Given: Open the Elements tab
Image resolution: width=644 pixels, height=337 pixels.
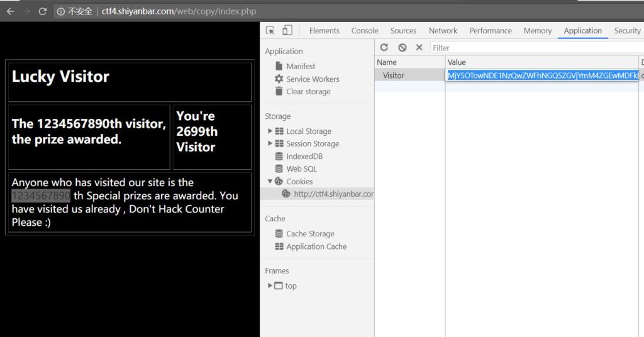Looking at the screenshot, I should click(324, 31).
